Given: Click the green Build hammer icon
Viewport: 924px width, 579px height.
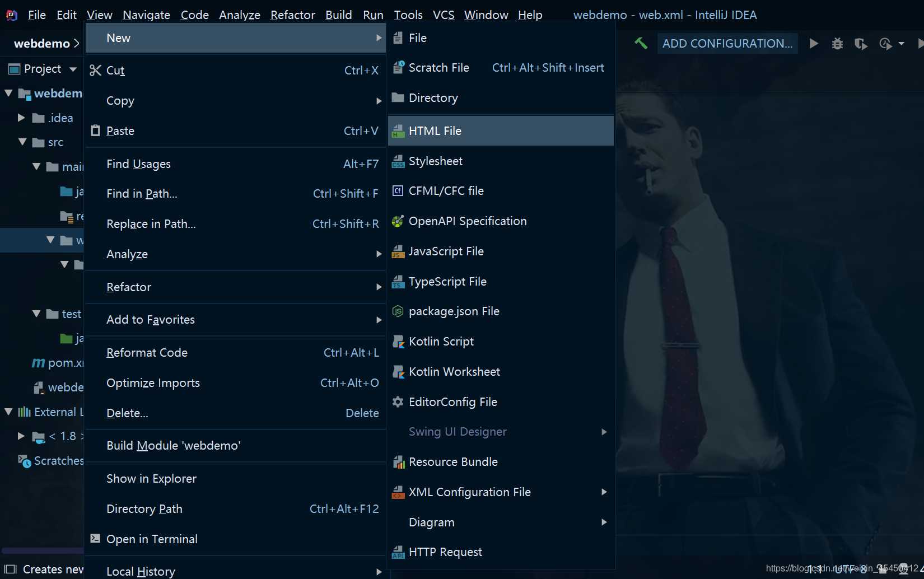Looking at the screenshot, I should (x=641, y=43).
